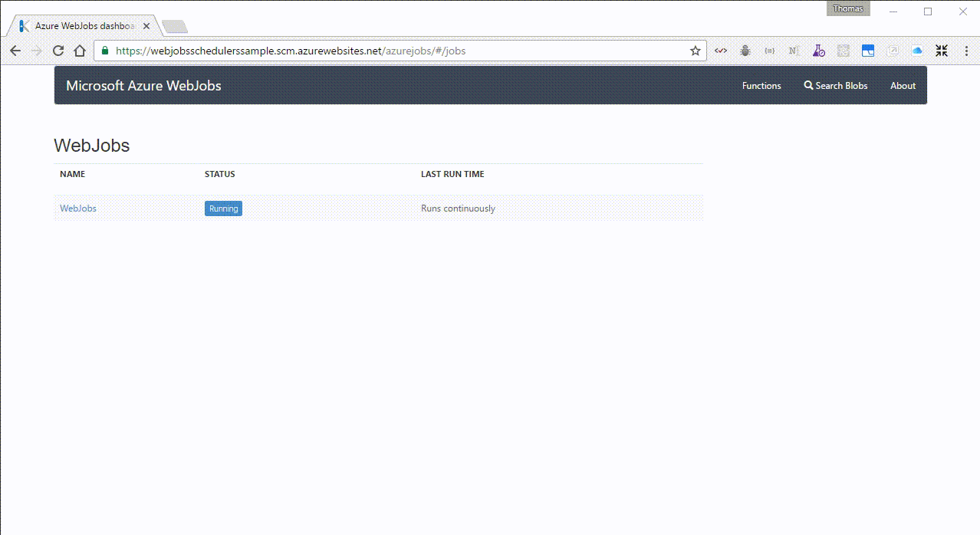Click the NAME column header
The width and height of the screenshot is (980, 535).
coord(73,174)
